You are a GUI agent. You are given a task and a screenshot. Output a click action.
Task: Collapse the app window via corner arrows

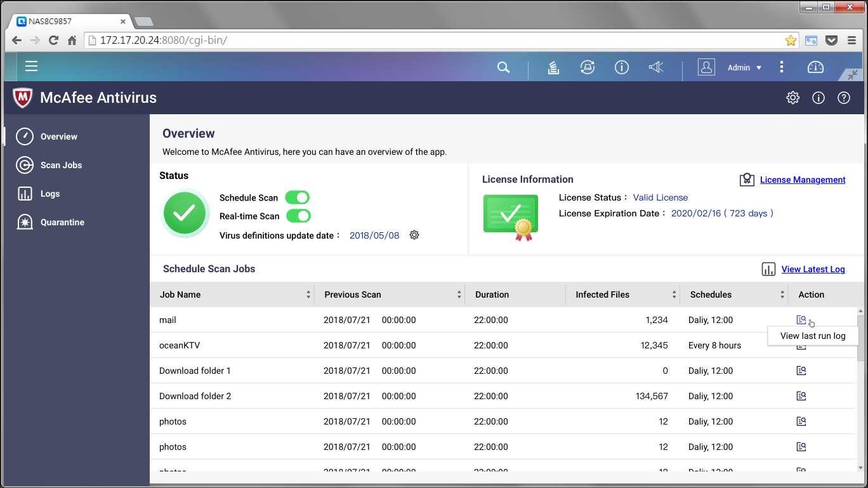[x=852, y=75]
